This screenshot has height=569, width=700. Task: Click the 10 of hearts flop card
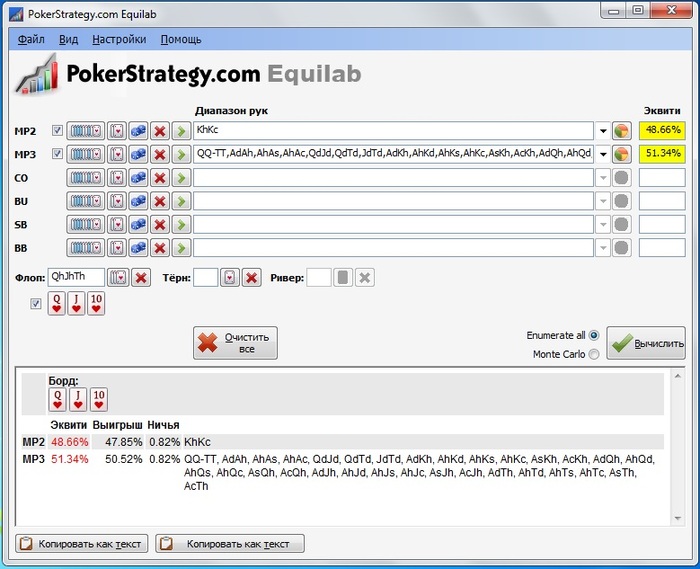(x=96, y=303)
